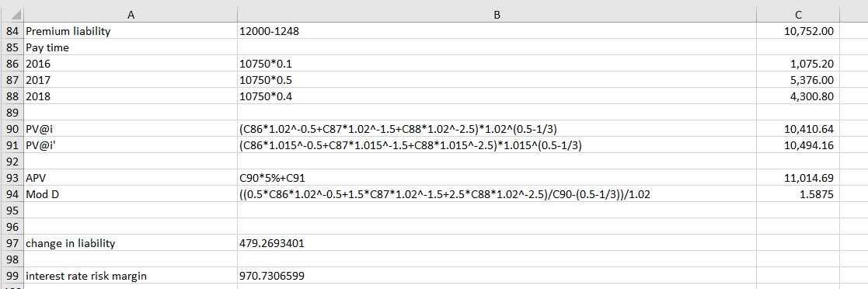Screen dimensions: 868x289
Task: Select the 4,300.80 cell
Action: pos(798,96)
